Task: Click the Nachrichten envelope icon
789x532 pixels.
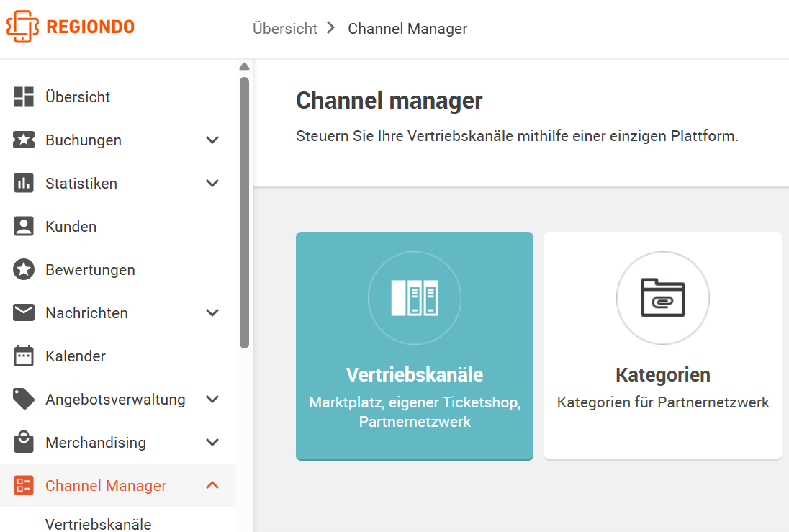Action: [x=24, y=312]
